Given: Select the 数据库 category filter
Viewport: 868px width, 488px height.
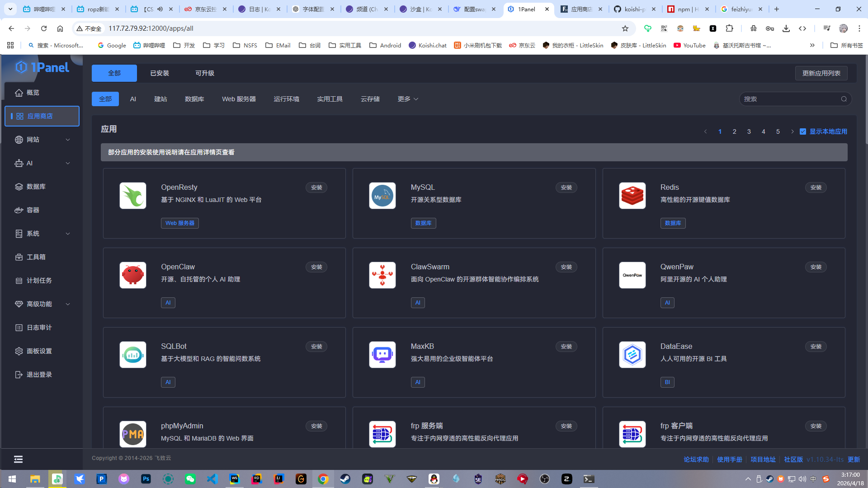Looking at the screenshot, I should click(194, 99).
